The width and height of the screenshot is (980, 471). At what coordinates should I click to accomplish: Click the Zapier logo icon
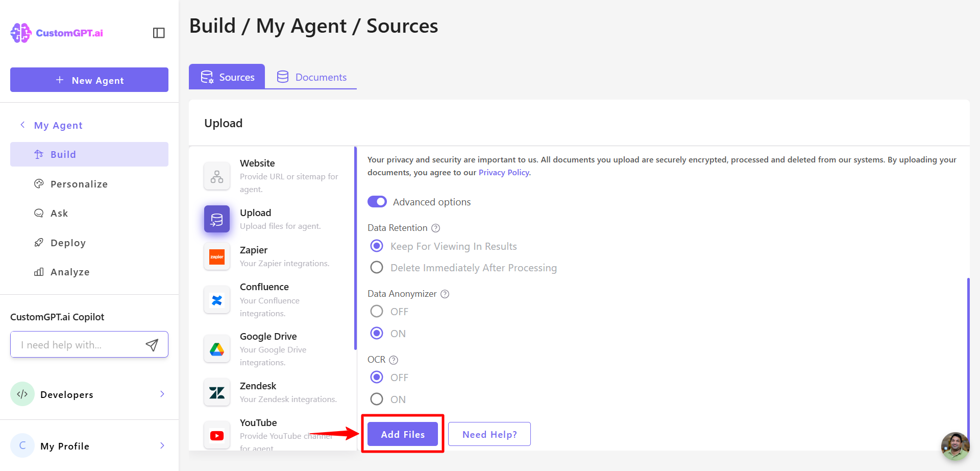tap(217, 256)
